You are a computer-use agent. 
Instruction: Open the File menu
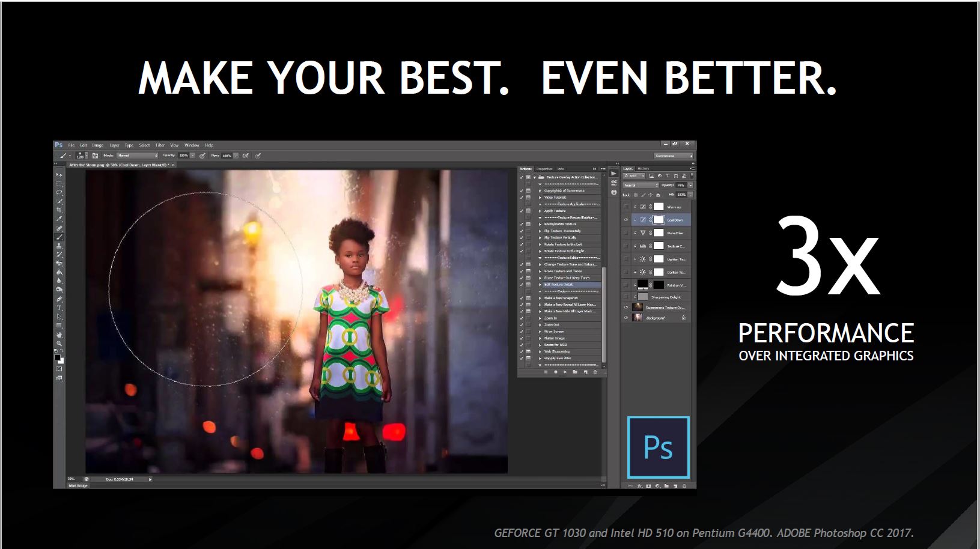(x=72, y=145)
